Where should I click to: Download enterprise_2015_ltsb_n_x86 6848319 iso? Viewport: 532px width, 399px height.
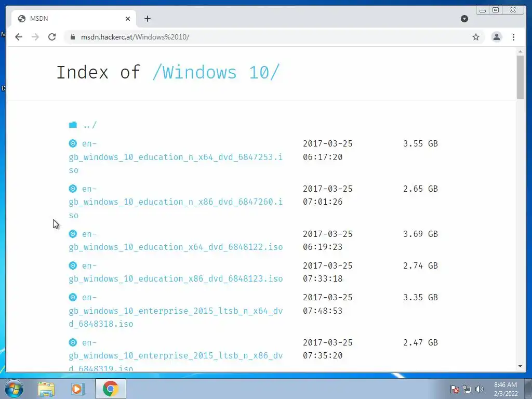pyautogui.click(x=176, y=354)
